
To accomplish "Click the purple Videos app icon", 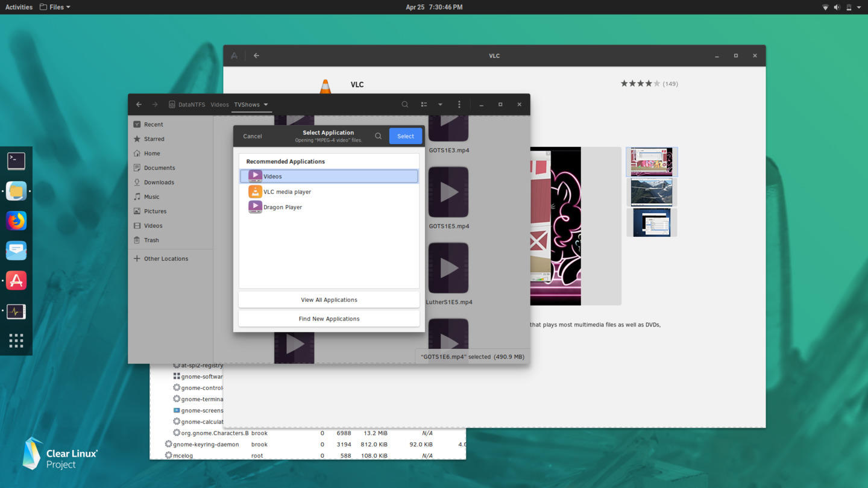I will pyautogui.click(x=255, y=176).
